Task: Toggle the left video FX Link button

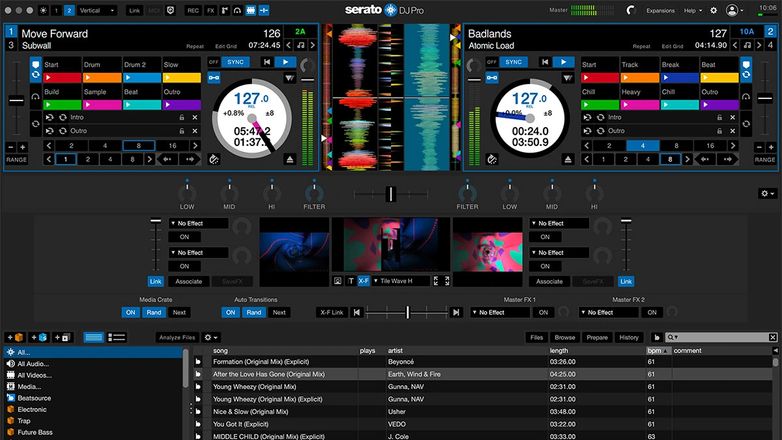Action: pyautogui.click(x=156, y=281)
